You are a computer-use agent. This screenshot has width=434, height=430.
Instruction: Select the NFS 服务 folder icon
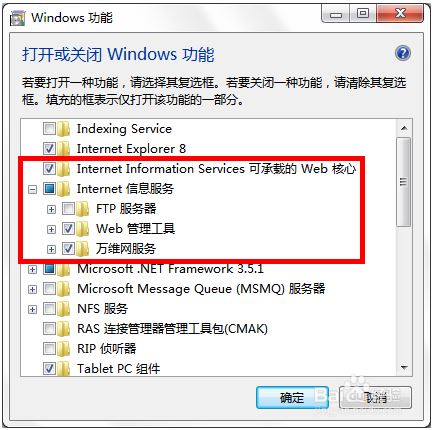point(63,309)
